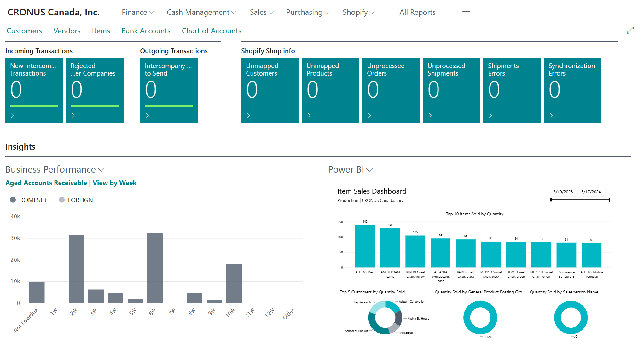Click the AMSTERDAM Lamp bar in Power BI
The height and width of the screenshot is (359, 644).
[390, 248]
